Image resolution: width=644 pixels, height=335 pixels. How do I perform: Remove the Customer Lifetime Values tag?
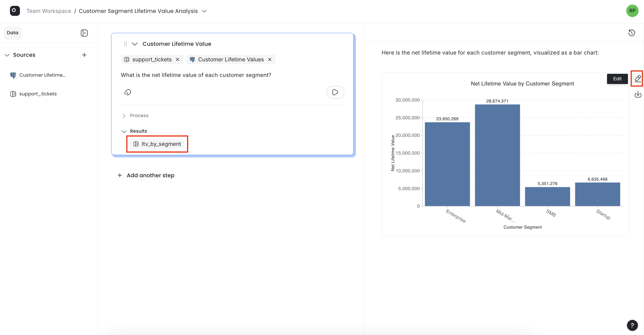tap(269, 60)
